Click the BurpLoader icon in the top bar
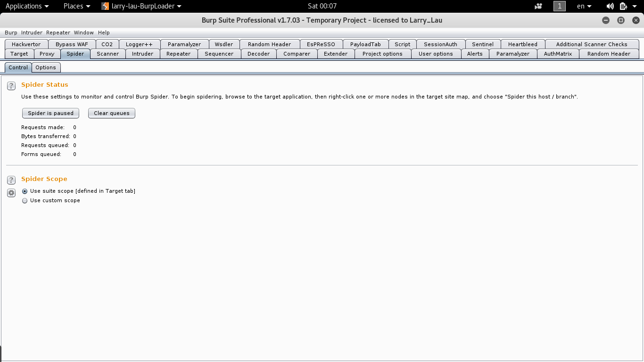 106,6
